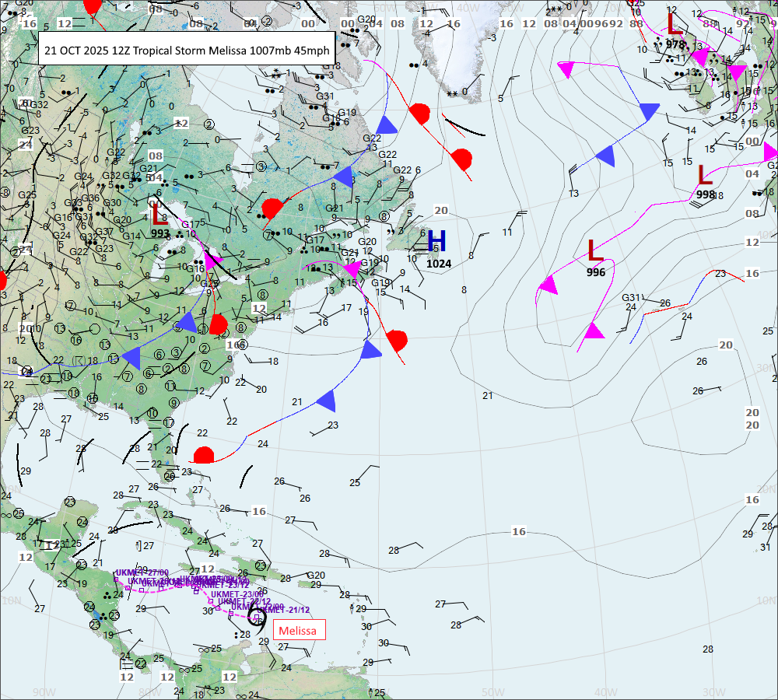Click the blue H high pressure symbol

click(436, 241)
